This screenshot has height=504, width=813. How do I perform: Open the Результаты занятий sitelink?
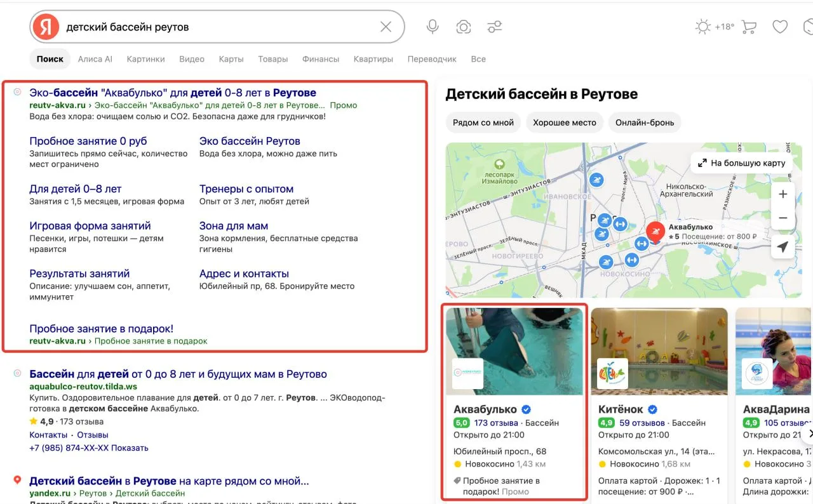click(79, 274)
